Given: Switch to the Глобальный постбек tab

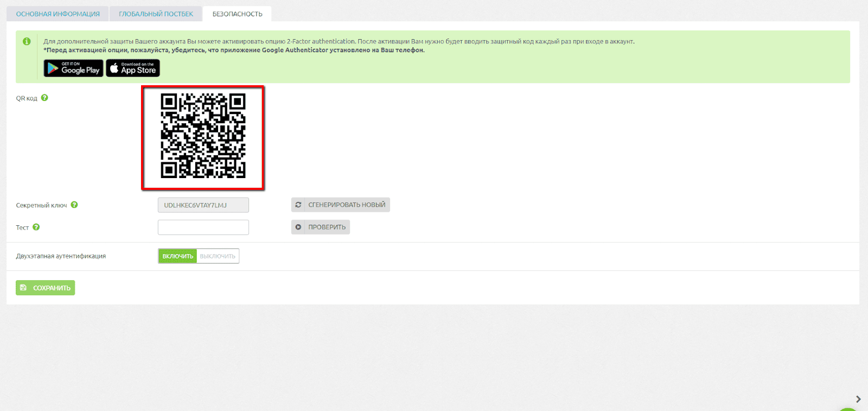Looking at the screenshot, I should click(x=156, y=14).
